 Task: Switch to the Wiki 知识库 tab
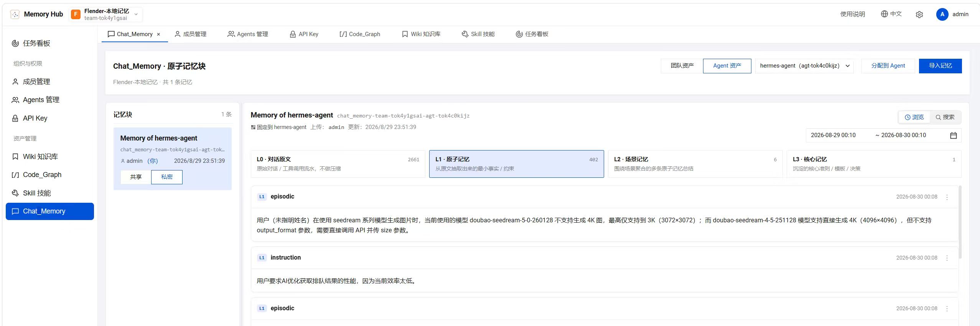click(x=421, y=34)
